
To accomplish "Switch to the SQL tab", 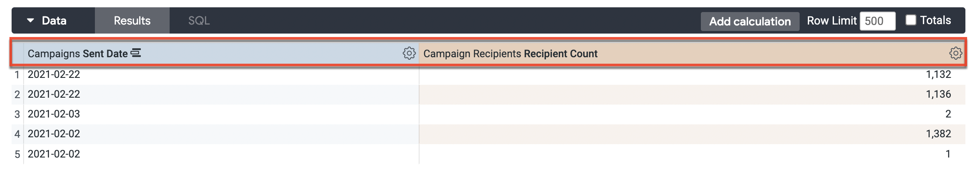I will (199, 21).
